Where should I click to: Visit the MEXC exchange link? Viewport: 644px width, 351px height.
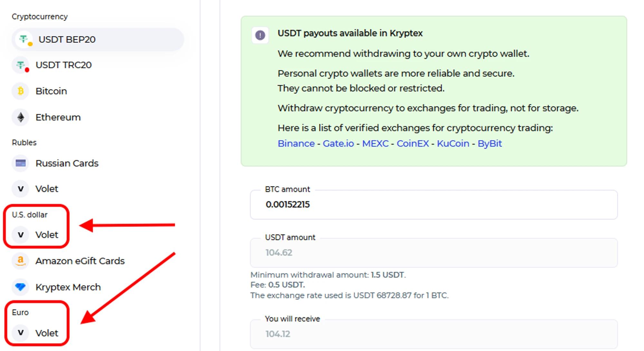point(375,144)
